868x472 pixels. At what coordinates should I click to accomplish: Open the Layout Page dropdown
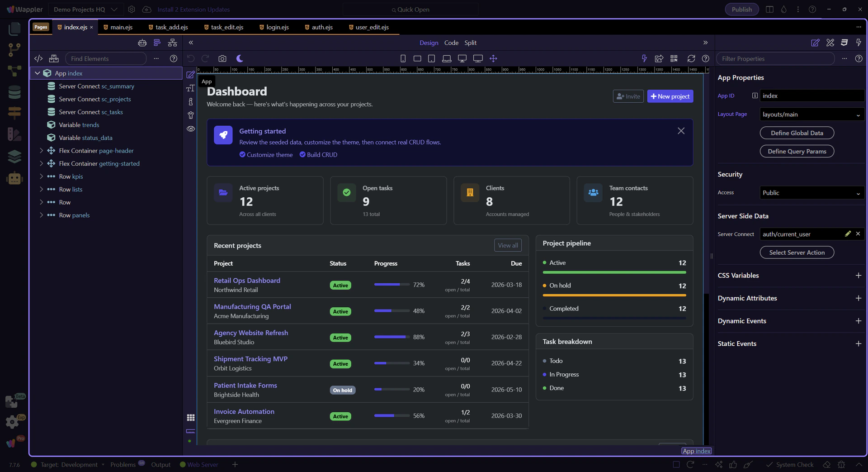pyautogui.click(x=811, y=114)
